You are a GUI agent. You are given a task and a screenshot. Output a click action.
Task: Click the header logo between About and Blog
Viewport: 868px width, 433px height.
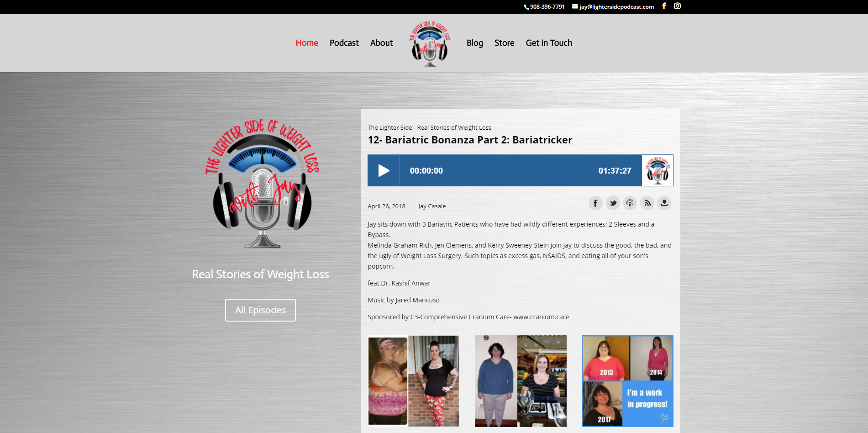[x=430, y=44]
